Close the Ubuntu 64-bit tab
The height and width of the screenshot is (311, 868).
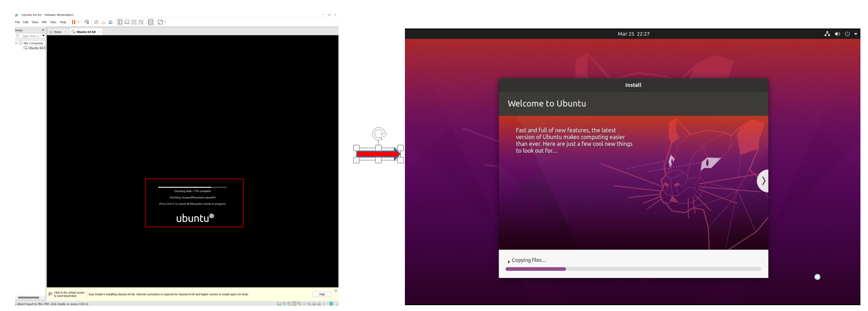coord(99,32)
